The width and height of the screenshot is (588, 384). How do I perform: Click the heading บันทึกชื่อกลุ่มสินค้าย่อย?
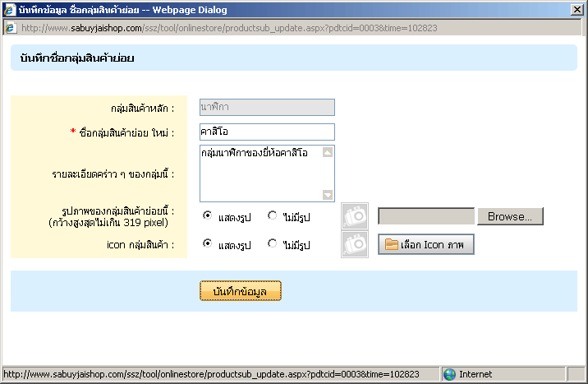pyautogui.click(x=77, y=58)
